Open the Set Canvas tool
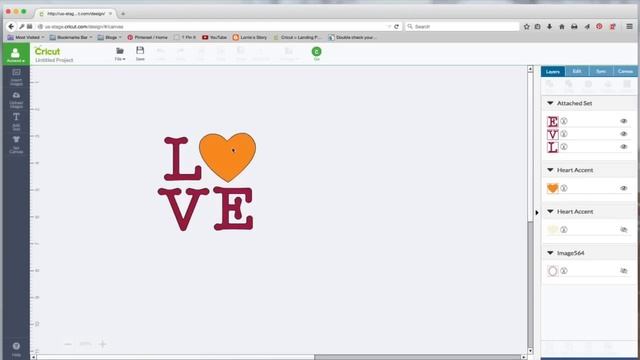 click(16, 144)
